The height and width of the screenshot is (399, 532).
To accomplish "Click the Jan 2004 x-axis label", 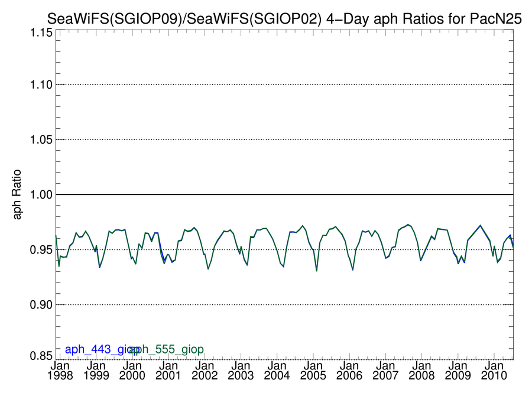I will [277, 371].
